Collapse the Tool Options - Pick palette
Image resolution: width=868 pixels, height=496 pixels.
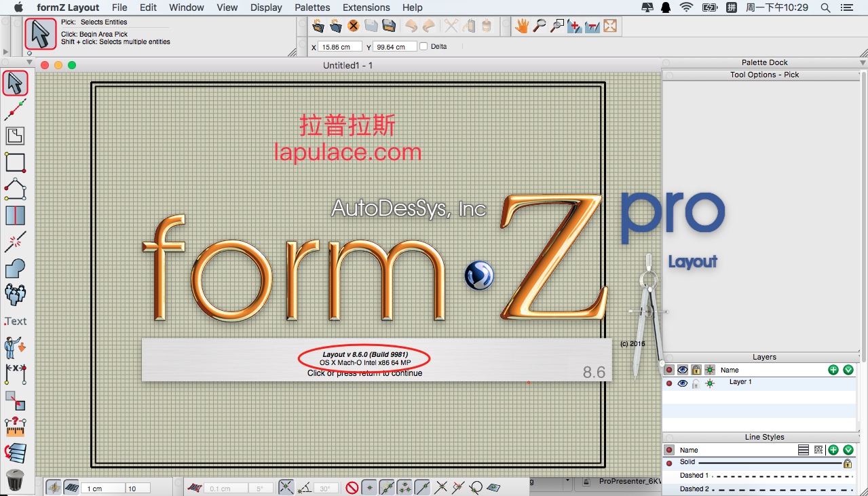coord(668,75)
